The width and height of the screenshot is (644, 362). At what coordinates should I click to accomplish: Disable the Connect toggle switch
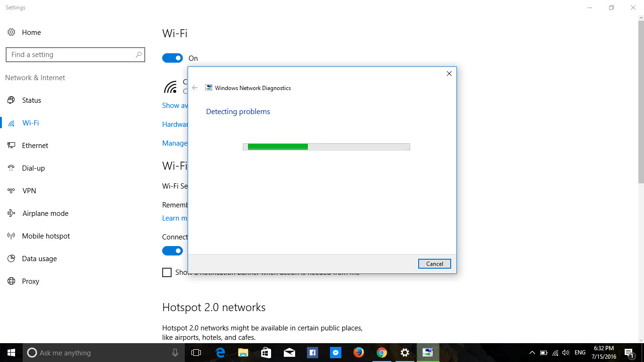(x=173, y=250)
